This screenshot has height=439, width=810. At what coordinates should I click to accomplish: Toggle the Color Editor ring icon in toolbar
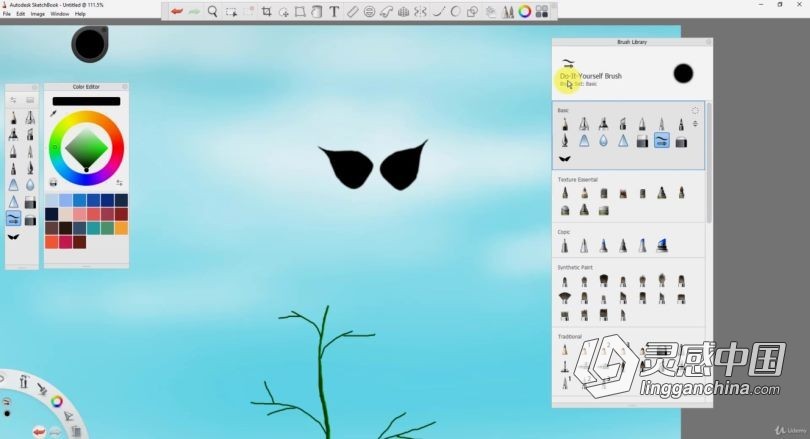(525, 11)
